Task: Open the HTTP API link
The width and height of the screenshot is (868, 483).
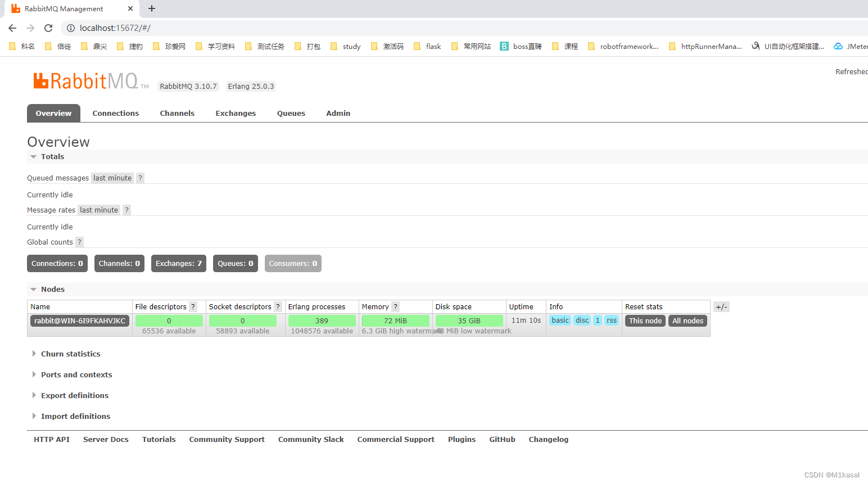Action: click(x=52, y=439)
